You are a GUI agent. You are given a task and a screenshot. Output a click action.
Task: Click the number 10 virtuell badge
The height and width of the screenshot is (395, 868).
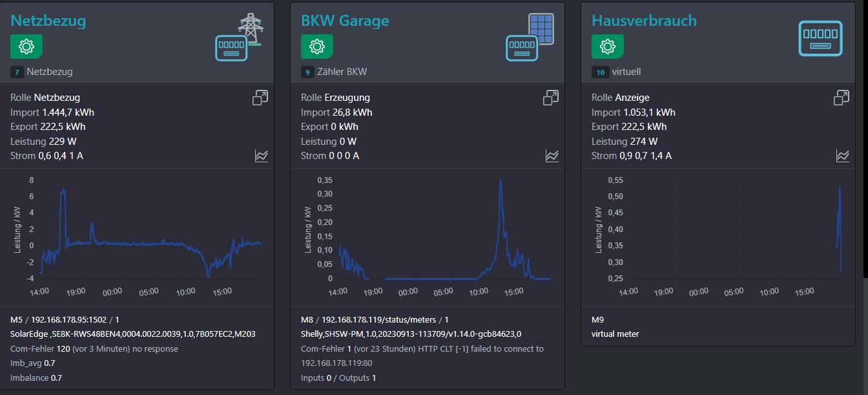[x=601, y=72]
